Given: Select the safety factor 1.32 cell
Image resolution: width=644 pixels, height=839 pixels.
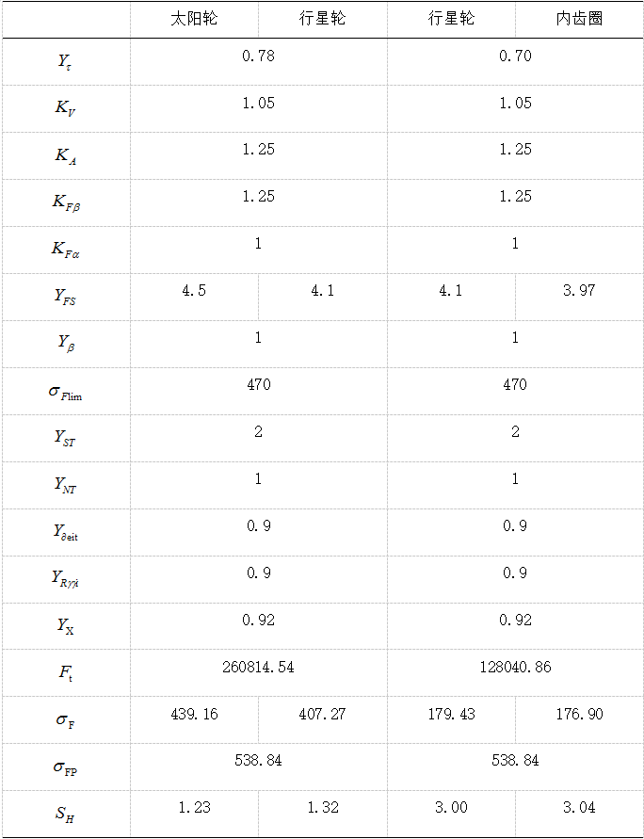Looking at the screenshot, I should [322, 808].
